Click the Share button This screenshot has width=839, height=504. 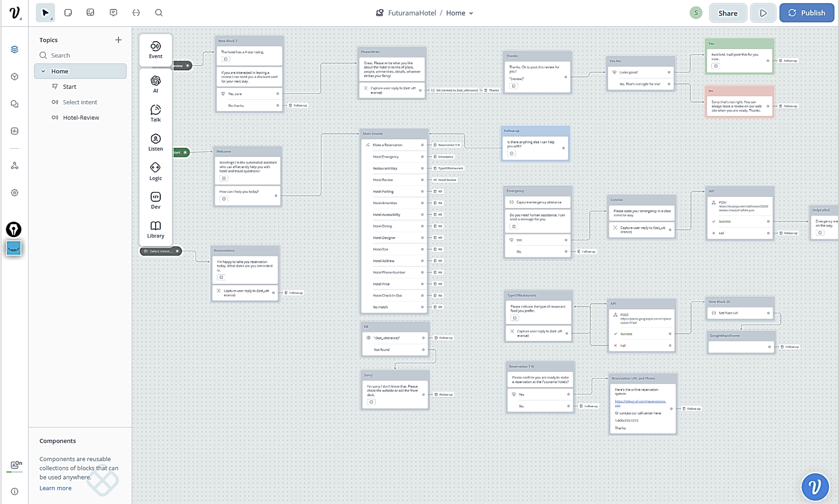pyautogui.click(x=727, y=13)
